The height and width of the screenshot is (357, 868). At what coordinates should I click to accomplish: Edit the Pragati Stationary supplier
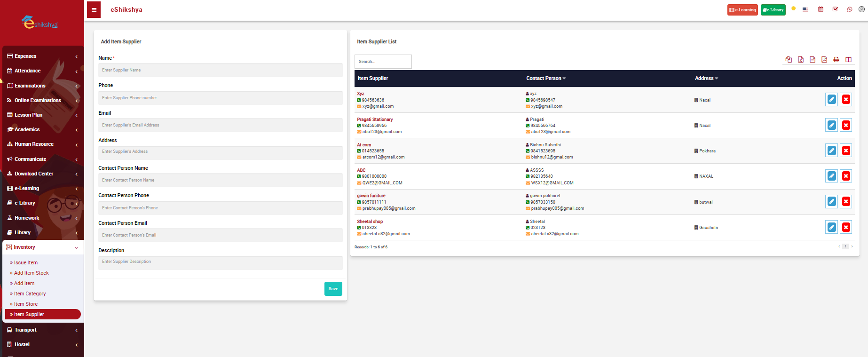831,125
